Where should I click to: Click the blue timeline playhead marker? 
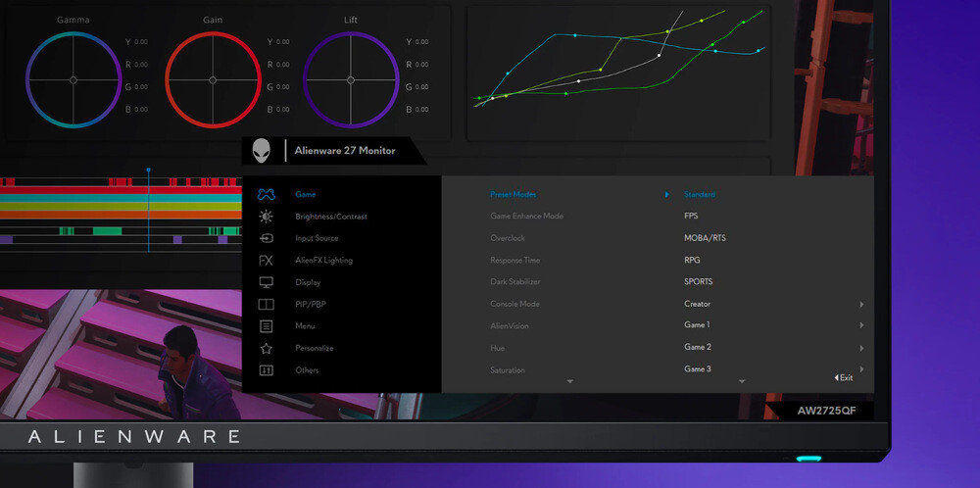point(149,171)
